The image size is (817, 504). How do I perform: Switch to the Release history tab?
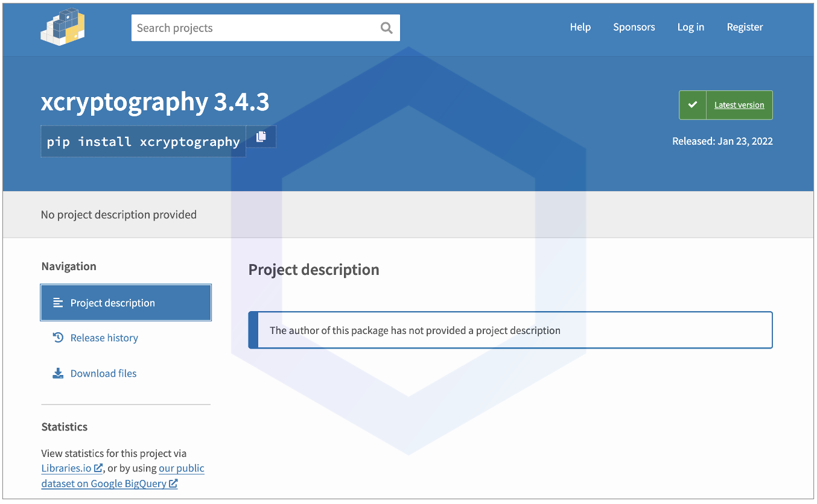[x=104, y=338]
